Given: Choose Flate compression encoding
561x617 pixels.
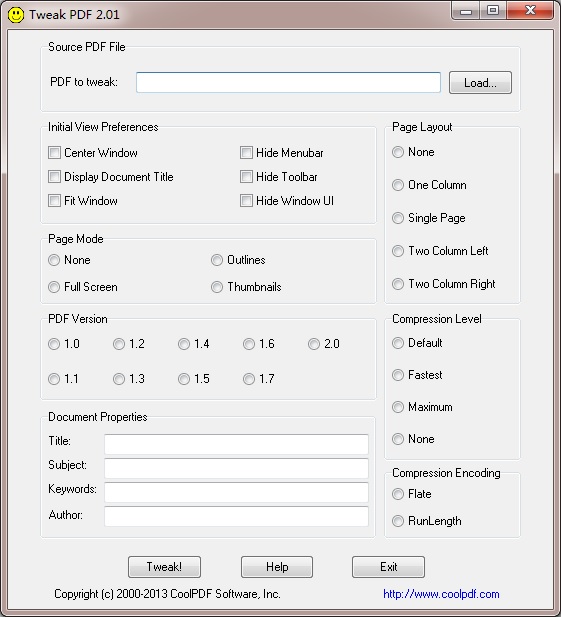Looking at the screenshot, I should pos(398,494).
